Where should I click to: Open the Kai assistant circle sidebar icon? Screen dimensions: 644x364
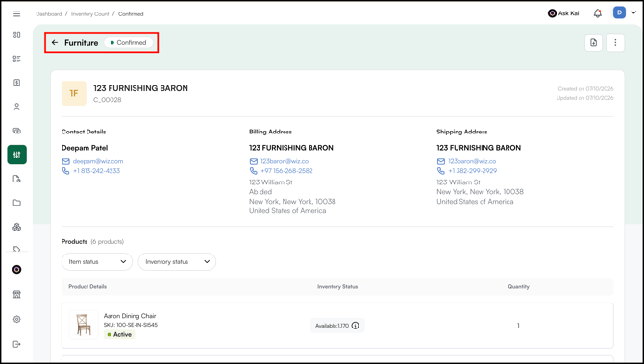17,270
